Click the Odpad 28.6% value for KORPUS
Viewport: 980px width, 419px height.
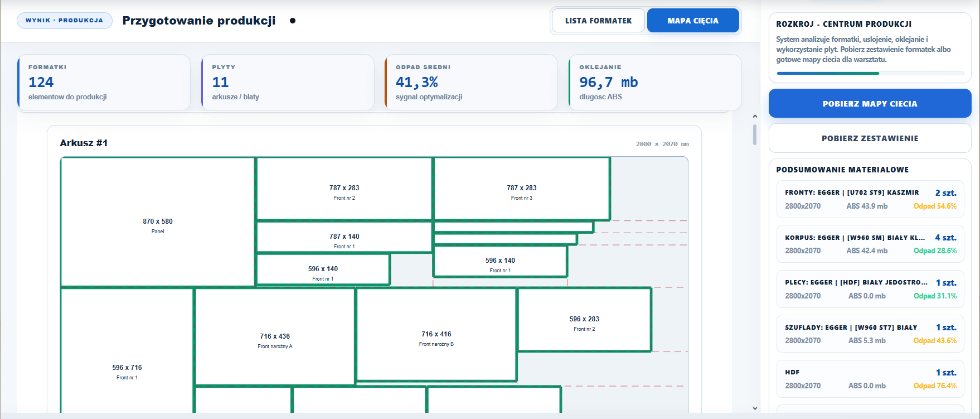[935, 251]
